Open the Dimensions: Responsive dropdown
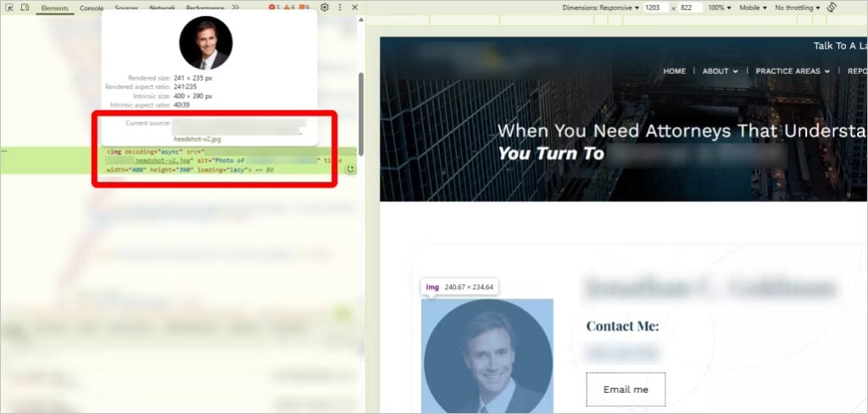Screen dimensions: 868x414 pyautogui.click(x=601, y=8)
